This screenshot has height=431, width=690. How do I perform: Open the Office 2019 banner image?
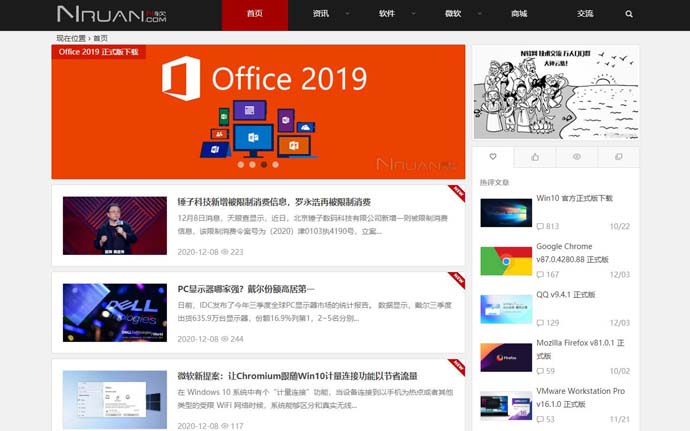[258, 112]
